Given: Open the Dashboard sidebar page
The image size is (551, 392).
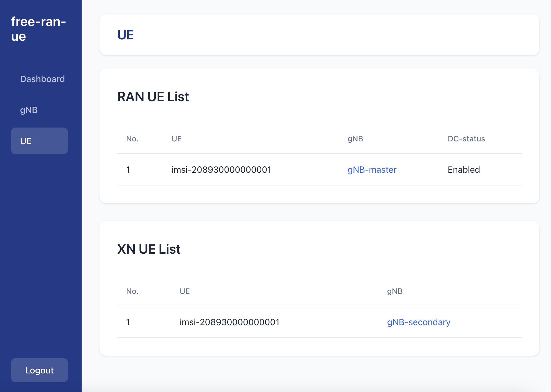Looking at the screenshot, I should click(x=42, y=79).
